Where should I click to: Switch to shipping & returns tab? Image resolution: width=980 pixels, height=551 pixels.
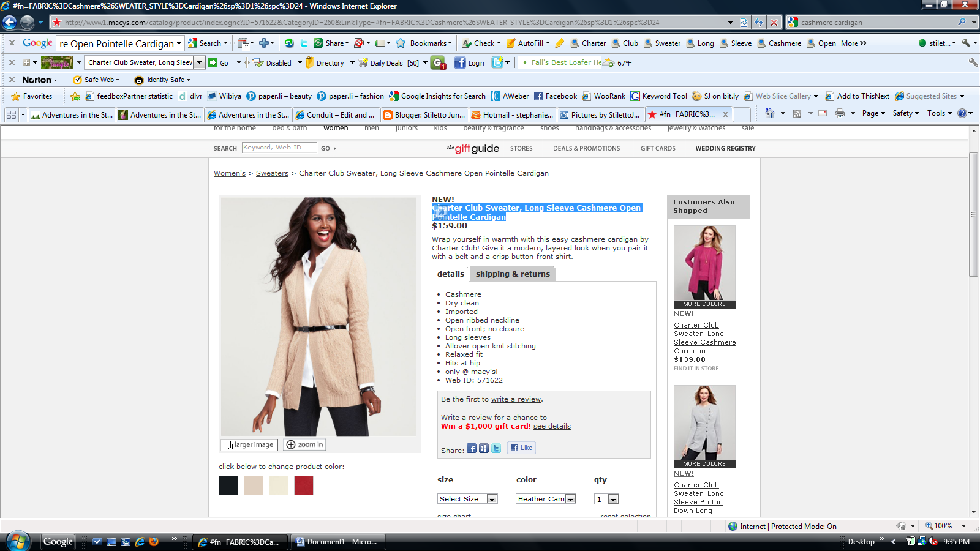click(513, 274)
